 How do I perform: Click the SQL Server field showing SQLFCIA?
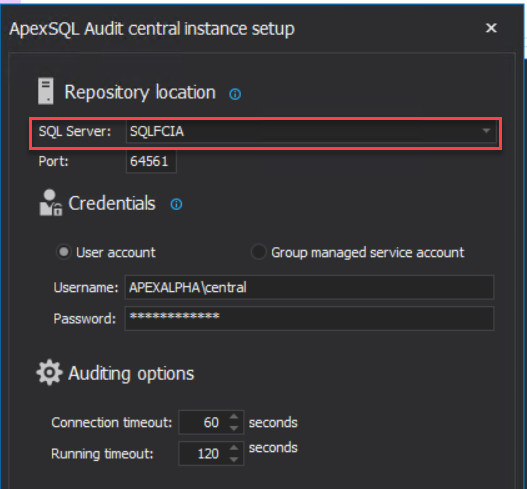click(311, 131)
